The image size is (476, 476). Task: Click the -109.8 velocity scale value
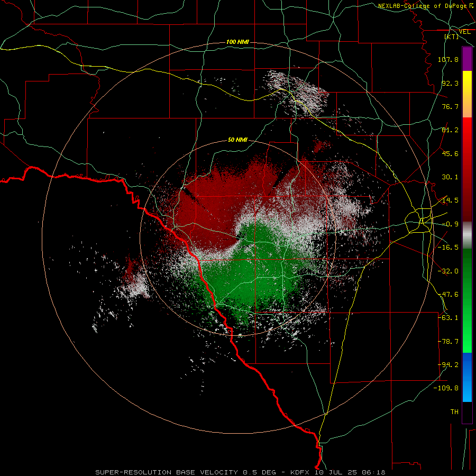tap(446, 388)
